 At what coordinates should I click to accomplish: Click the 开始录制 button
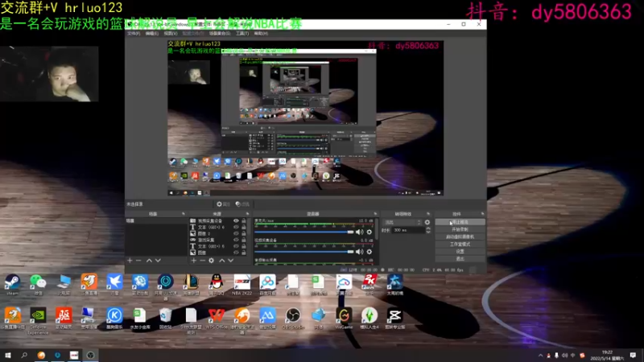pyautogui.click(x=460, y=229)
